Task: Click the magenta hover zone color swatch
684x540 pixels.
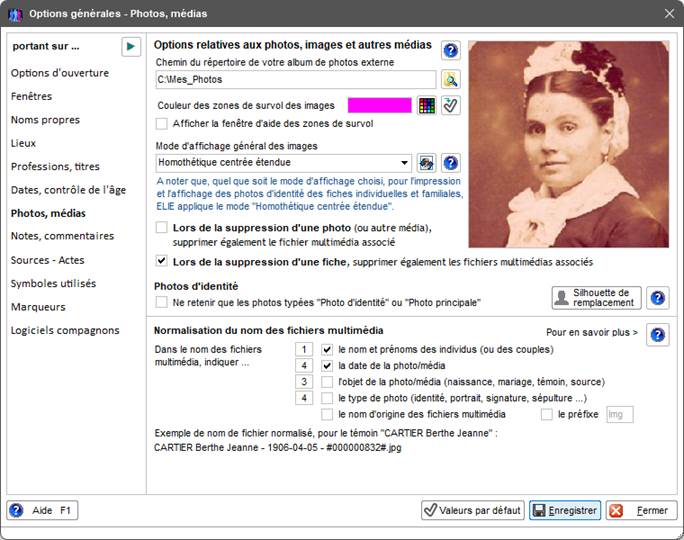Action: [x=380, y=106]
